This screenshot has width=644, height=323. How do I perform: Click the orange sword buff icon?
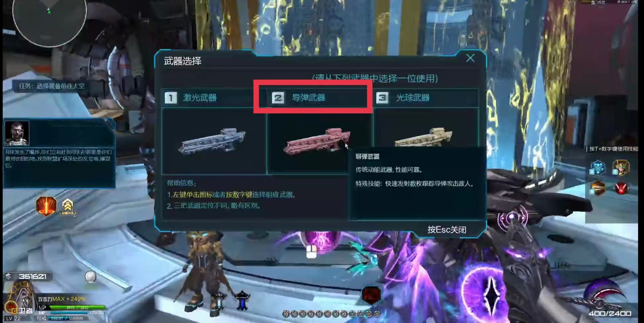click(46, 206)
